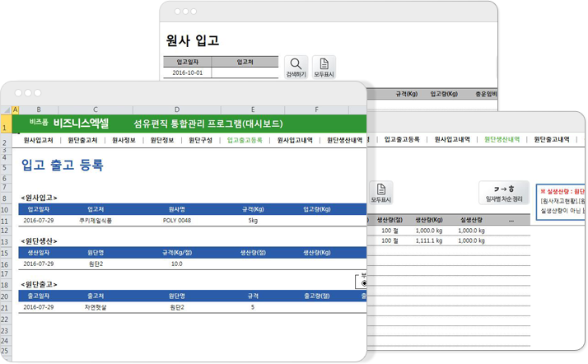Click 원단2 cell in 원단생산 row
The height and width of the screenshot is (364, 588).
[96, 264]
